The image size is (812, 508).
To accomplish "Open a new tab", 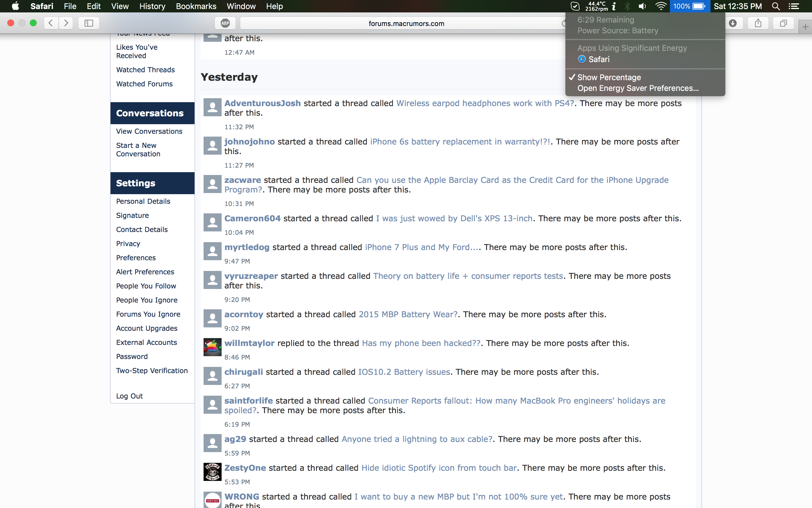I will [805, 27].
